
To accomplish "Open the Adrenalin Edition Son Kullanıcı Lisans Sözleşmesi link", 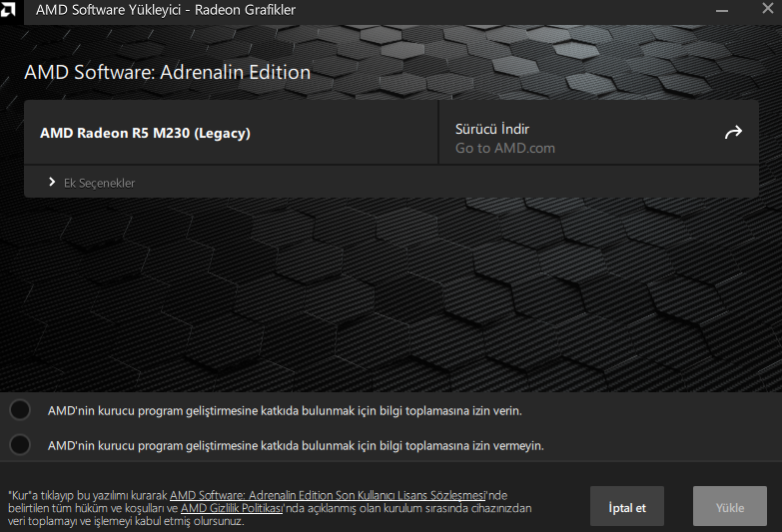I will pos(328,496).
